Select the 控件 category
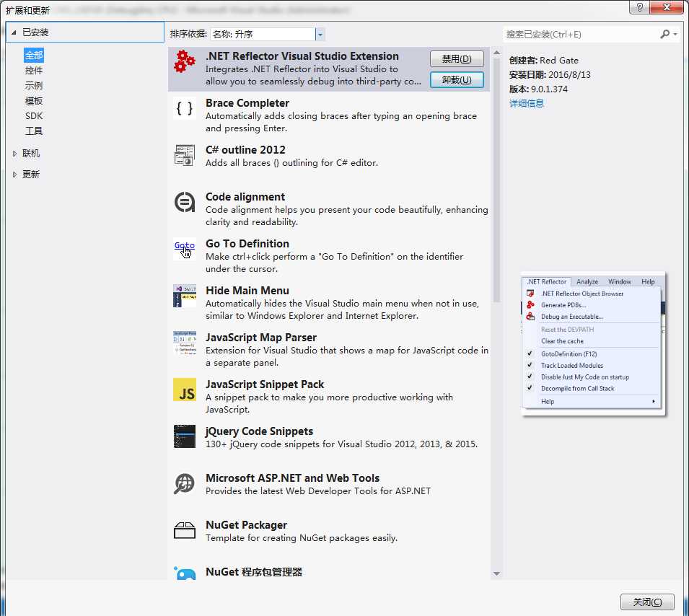Screen dimensions: 689x616 pyautogui.click(x=34, y=70)
